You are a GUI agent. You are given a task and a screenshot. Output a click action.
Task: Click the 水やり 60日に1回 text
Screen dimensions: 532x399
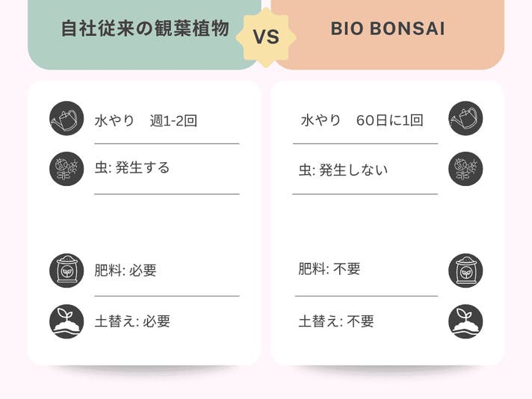click(x=362, y=120)
